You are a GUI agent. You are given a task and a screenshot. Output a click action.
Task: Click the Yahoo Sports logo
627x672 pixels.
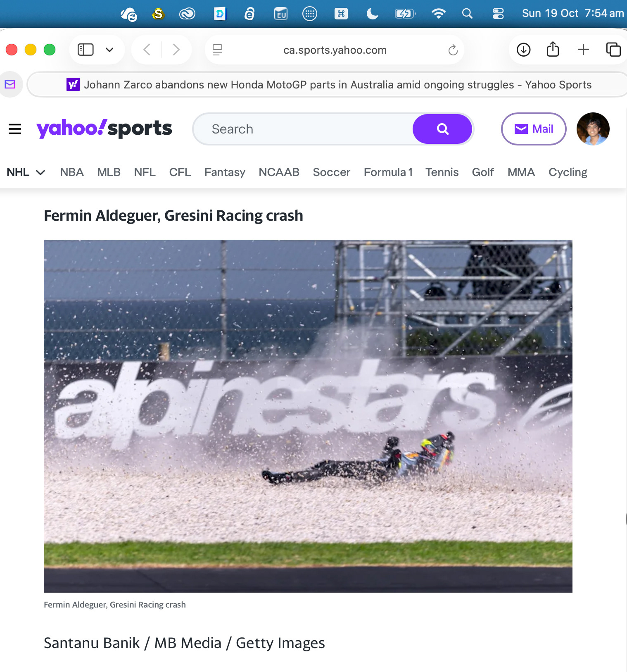104,129
